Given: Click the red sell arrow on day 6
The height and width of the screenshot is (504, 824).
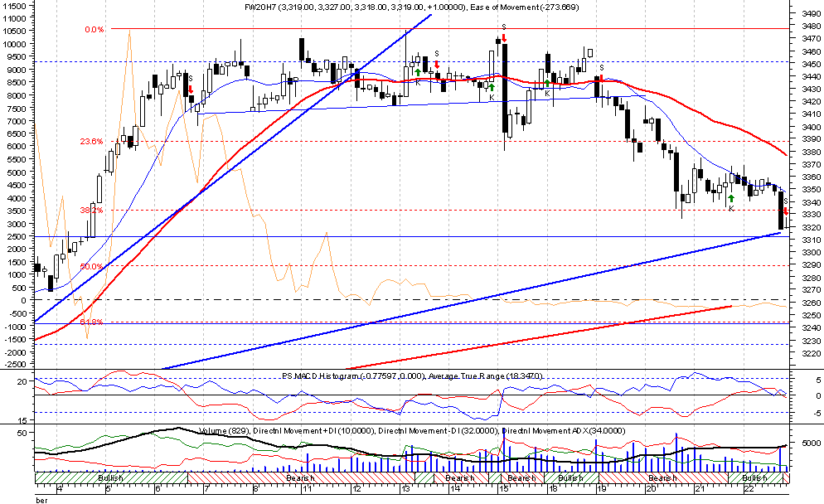Looking at the screenshot, I should (191, 90).
